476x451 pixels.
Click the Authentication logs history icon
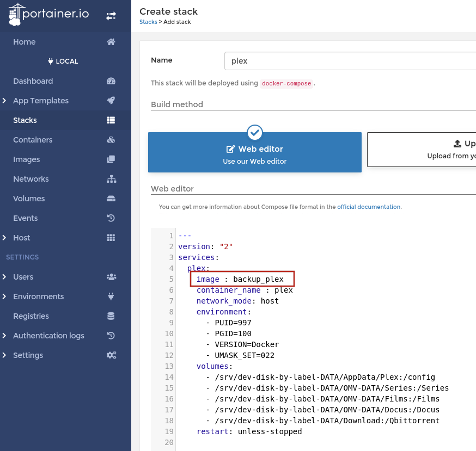point(111,336)
